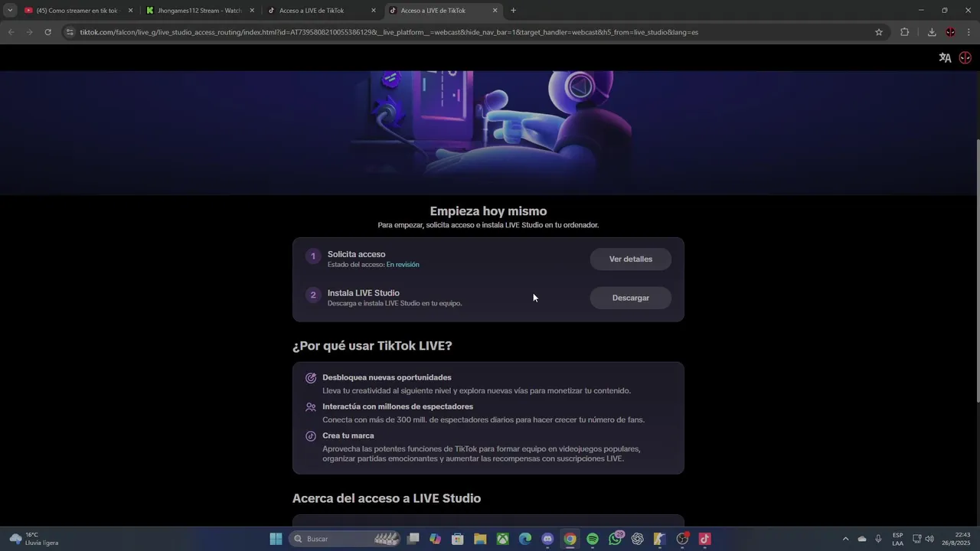Click the Ver detalles button
Image resolution: width=980 pixels, height=551 pixels.
pos(631,259)
